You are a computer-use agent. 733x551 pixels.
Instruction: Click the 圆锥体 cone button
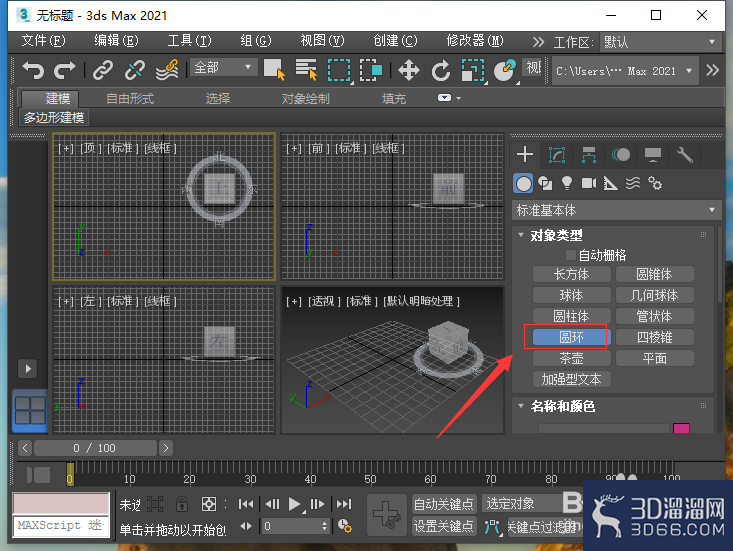point(654,274)
